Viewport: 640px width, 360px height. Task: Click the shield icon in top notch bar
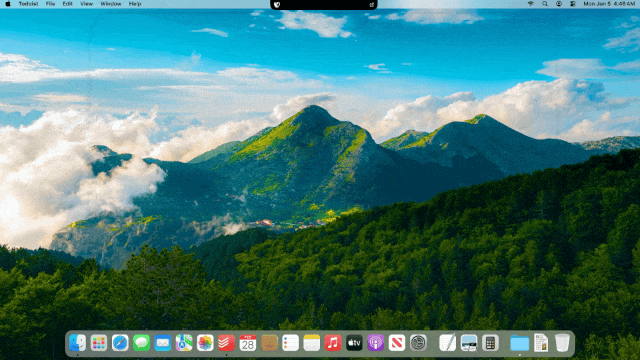coord(277,4)
